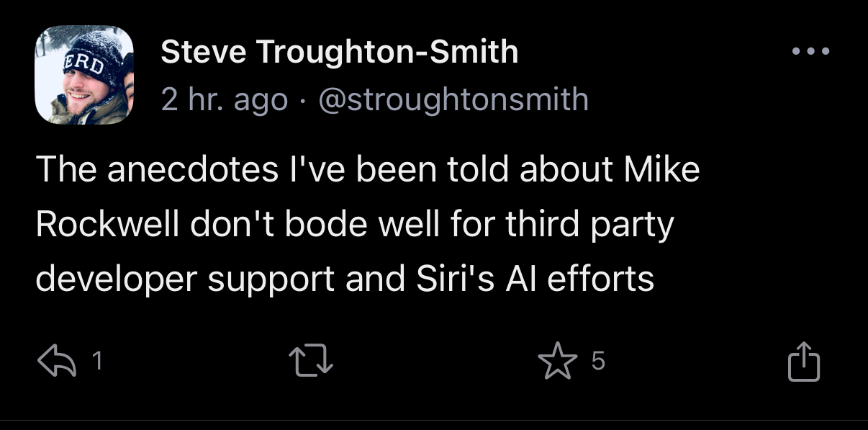Image resolution: width=868 pixels, height=430 pixels.
Task: Reply to Steve Troughton-Smith's post
Action: pos(58,362)
